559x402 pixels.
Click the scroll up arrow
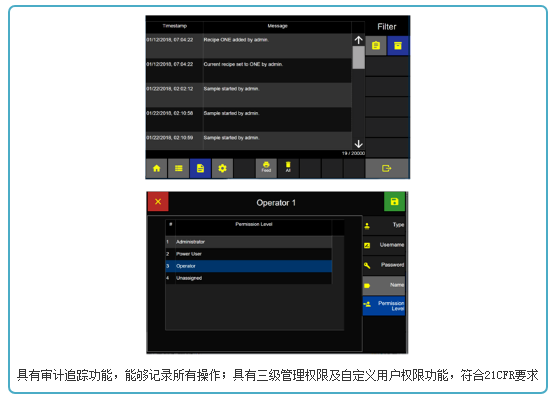(x=358, y=40)
